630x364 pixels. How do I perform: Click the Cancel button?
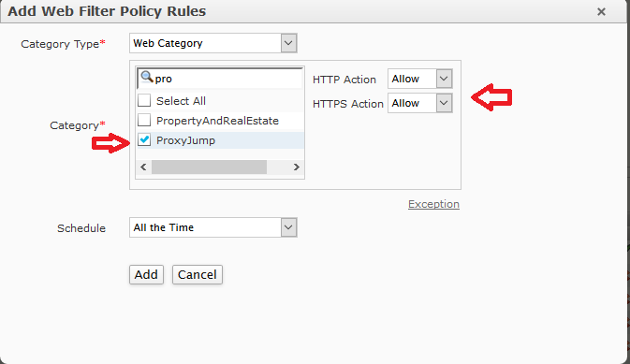pos(198,274)
